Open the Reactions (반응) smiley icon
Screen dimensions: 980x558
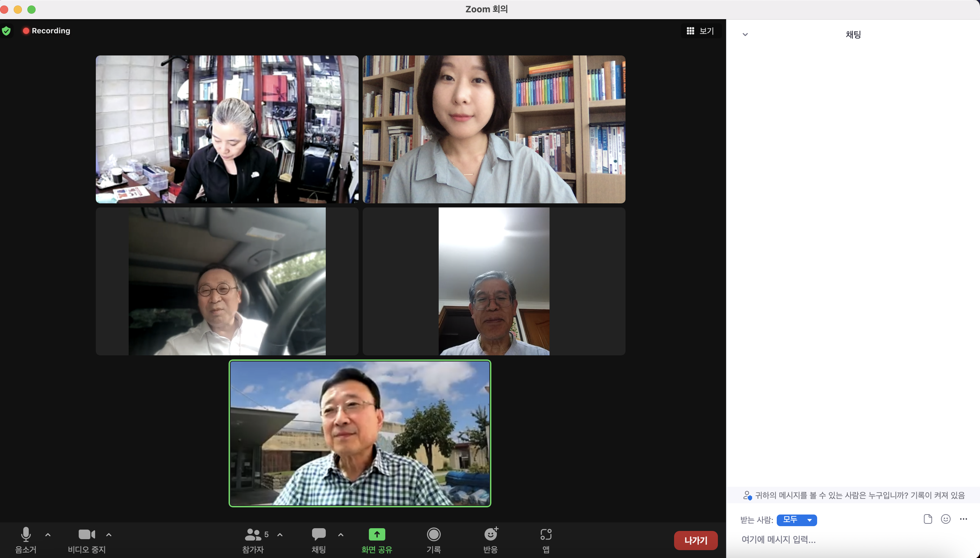pos(491,534)
